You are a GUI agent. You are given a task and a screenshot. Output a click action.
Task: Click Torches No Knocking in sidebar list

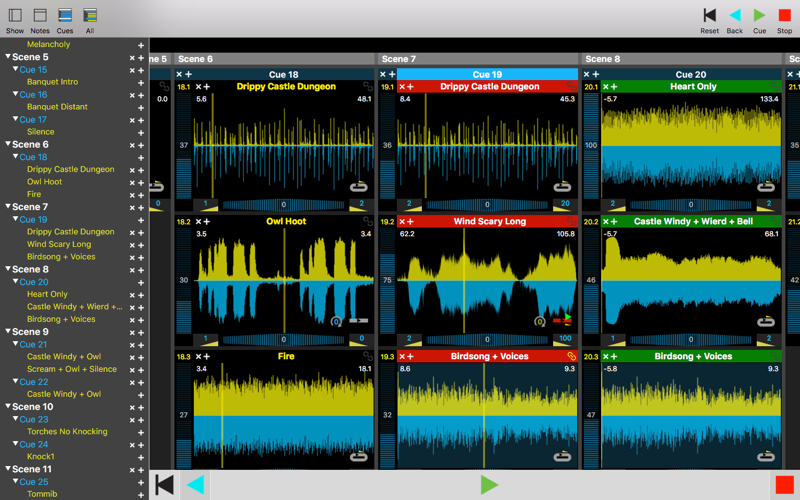(67, 432)
